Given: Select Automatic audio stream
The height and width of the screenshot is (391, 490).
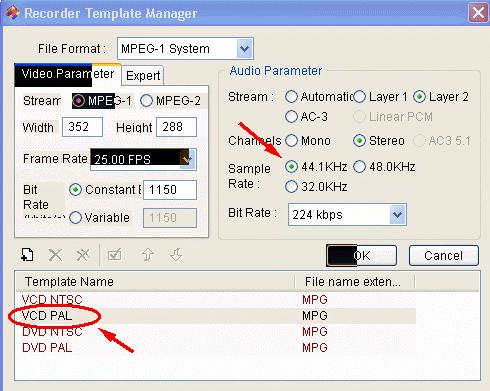Looking at the screenshot, I should click(x=291, y=97).
